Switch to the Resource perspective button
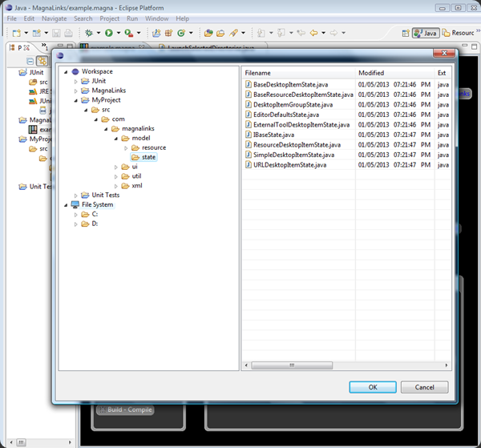The image size is (481, 448). [459, 33]
